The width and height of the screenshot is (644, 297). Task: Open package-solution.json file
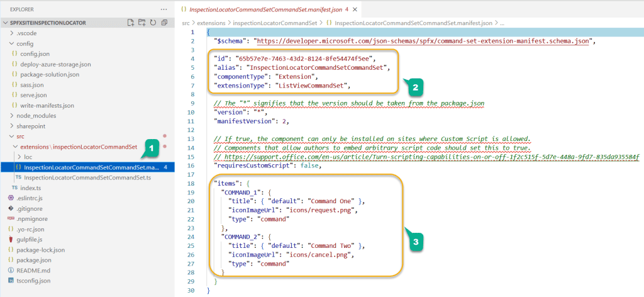(50, 74)
